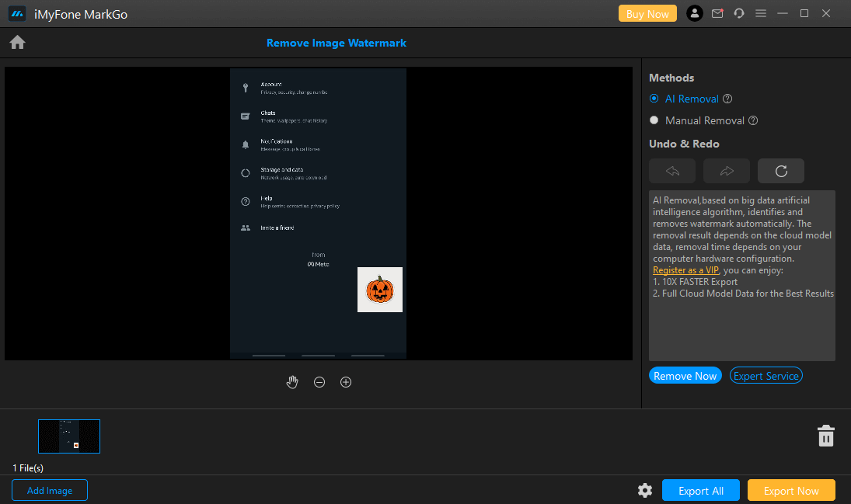The image size is (851, 504).
Task: Open the hamburger menu in title bar
Action: 761,13
